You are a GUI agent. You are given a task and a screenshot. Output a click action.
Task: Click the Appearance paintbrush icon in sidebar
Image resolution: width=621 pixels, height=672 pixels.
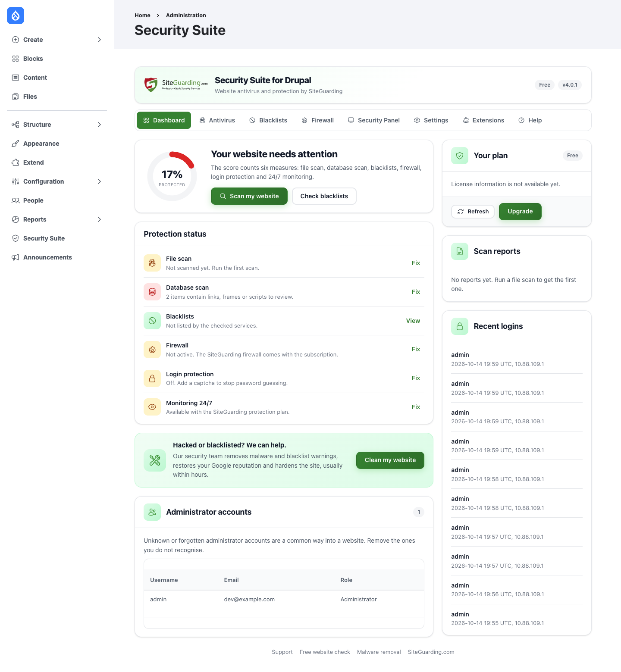pyautogui.click(x=16, y=144)
